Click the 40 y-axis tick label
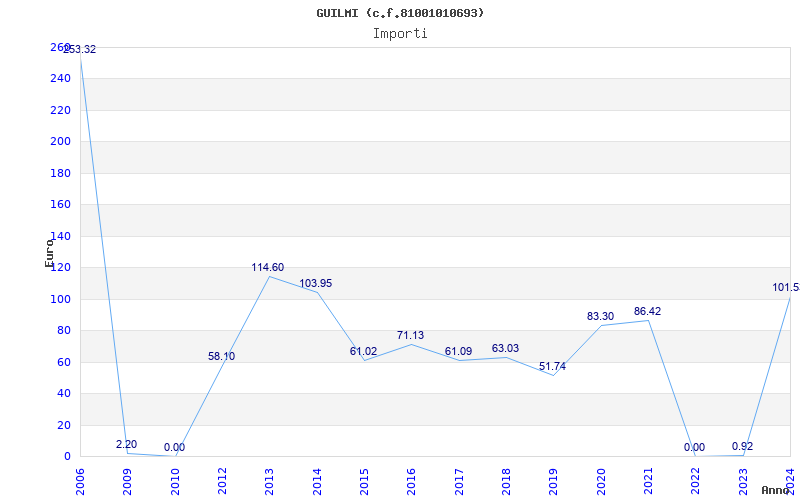 pyautogui.click(x=63, y=393)
